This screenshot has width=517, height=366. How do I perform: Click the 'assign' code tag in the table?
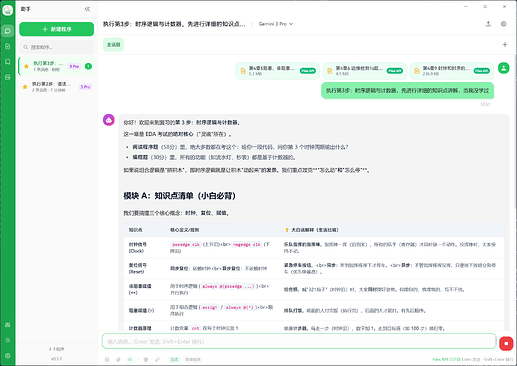pos(210,307)
